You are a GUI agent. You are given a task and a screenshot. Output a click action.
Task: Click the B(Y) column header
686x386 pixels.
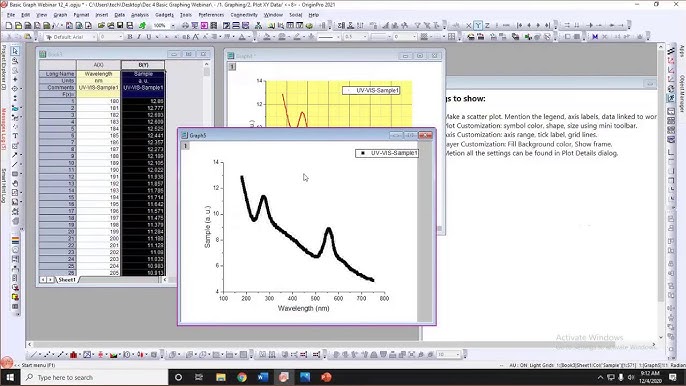[143, 65]
